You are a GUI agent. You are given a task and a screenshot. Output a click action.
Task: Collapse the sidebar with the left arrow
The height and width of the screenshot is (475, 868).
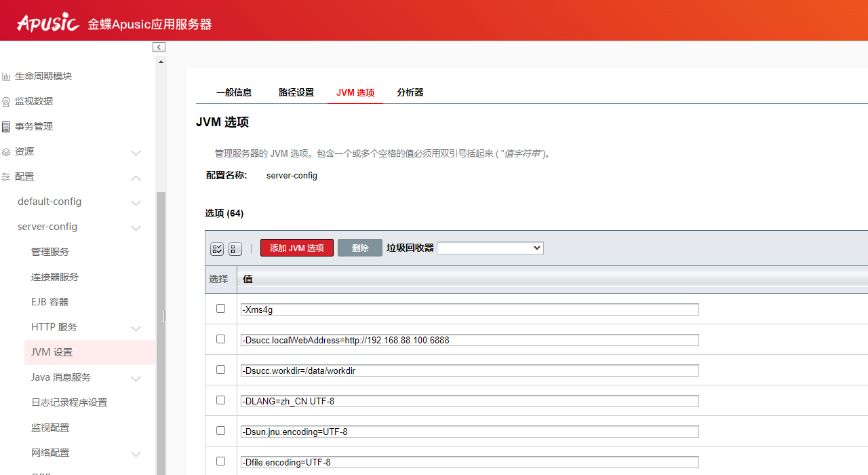159,47
